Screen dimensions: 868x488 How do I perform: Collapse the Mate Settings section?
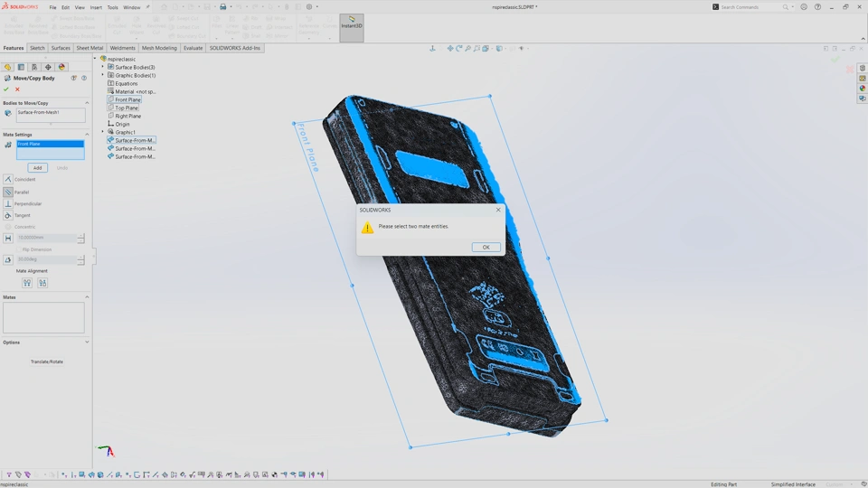point(87,135)
